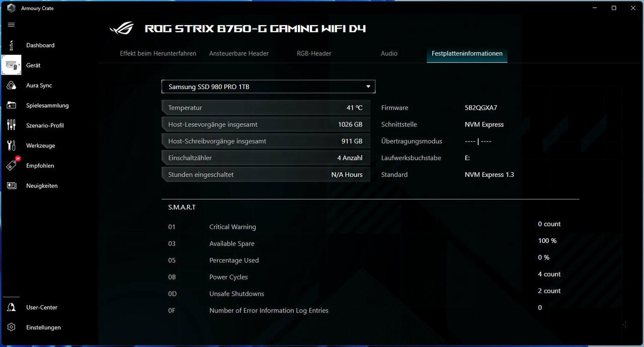Click the Schnittstelle value NVM Express

tap(484, 124)
